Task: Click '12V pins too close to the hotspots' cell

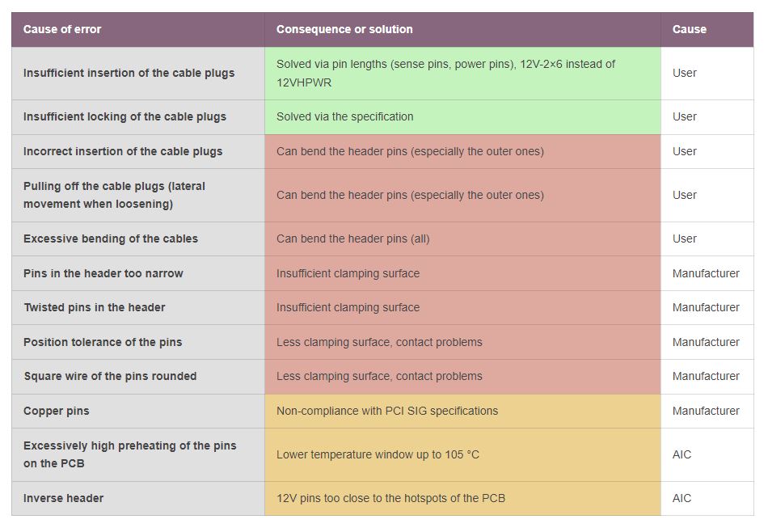Action: [463, 498]
